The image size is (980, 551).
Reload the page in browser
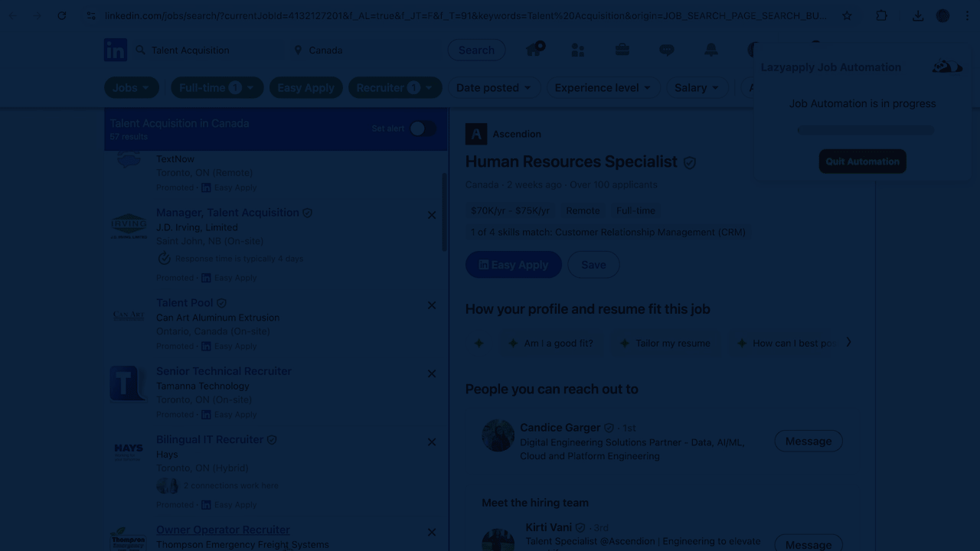(x=61, y=15)
